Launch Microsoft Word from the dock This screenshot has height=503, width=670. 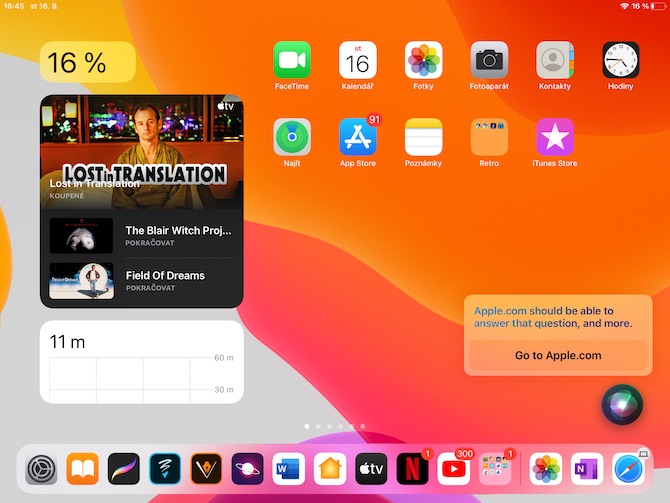tap(288, 469)
